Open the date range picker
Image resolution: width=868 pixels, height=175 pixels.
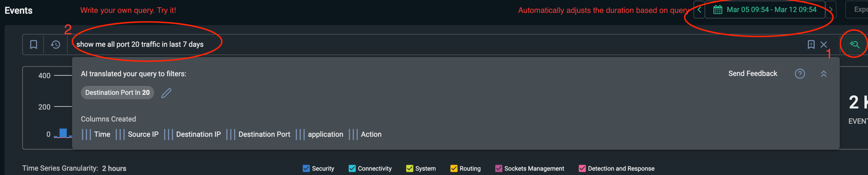click(x=771, y=10)
